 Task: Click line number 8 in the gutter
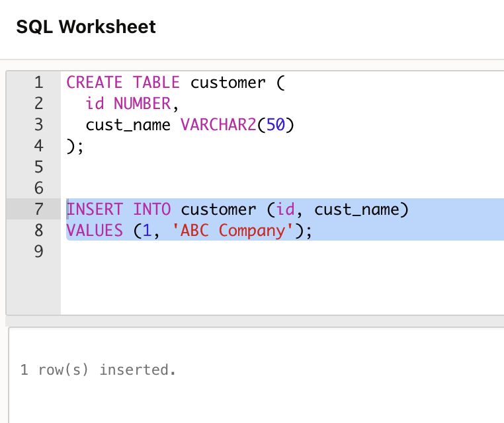point(38,231)
